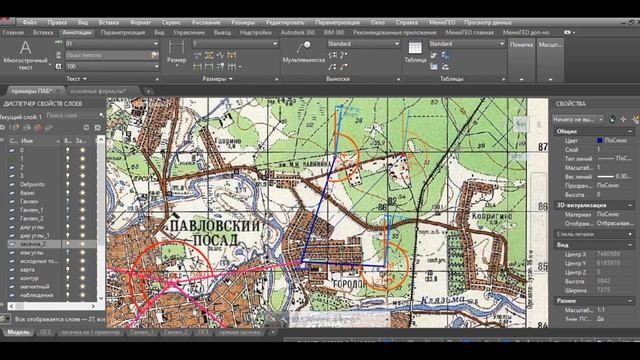The height and width of the screenshot is (360, 640).
Task: Select the Multiline text tool
Action: 25,55
